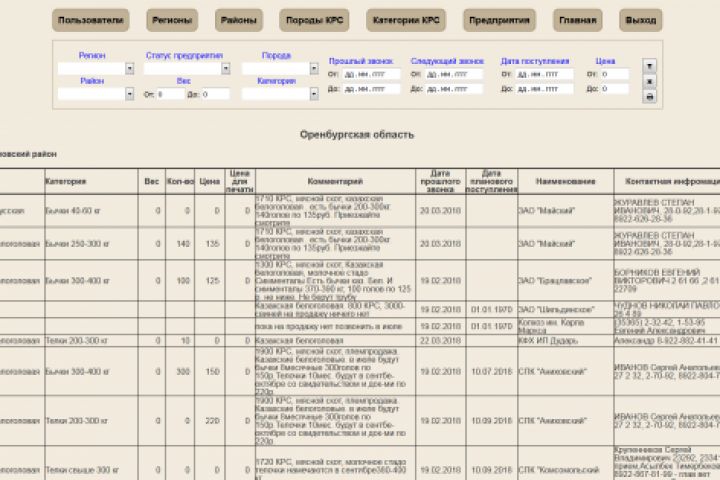Select the planned date cell 10.07.2018
720x480 pixels.
[491, 371]
